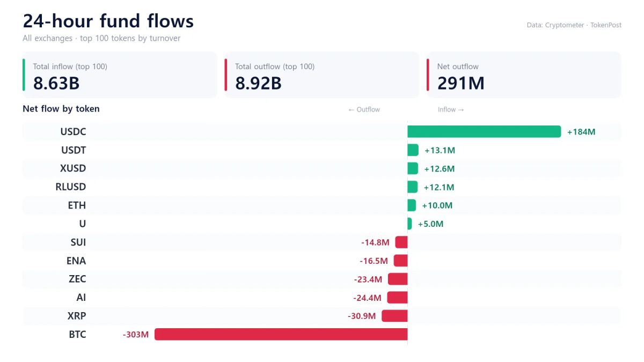Select the ENA token label
Viewport: 644px width, 362px height.
coord(77,261)
